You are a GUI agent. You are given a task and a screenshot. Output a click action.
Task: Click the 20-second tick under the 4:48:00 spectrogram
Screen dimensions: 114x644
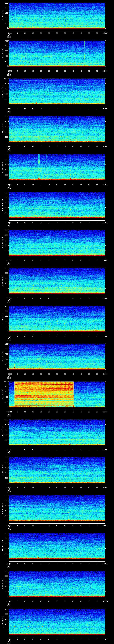(x=41, y=184)
